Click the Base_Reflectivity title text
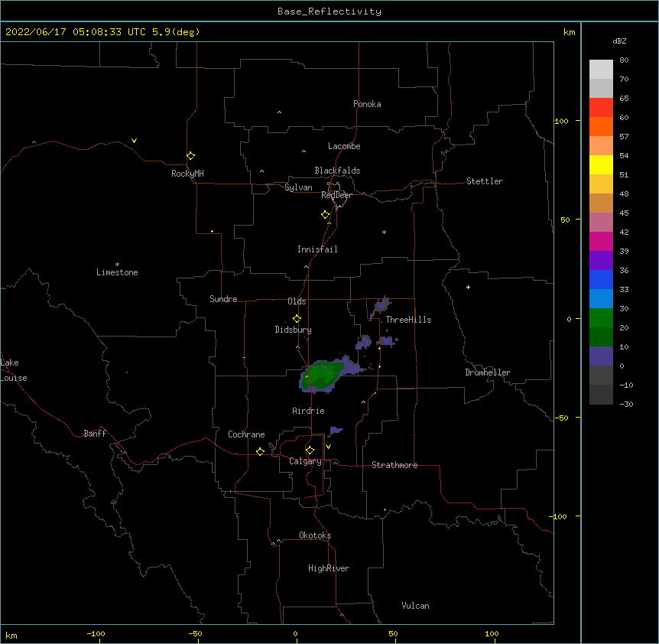659x644 pixels. [x=329, y=11]
